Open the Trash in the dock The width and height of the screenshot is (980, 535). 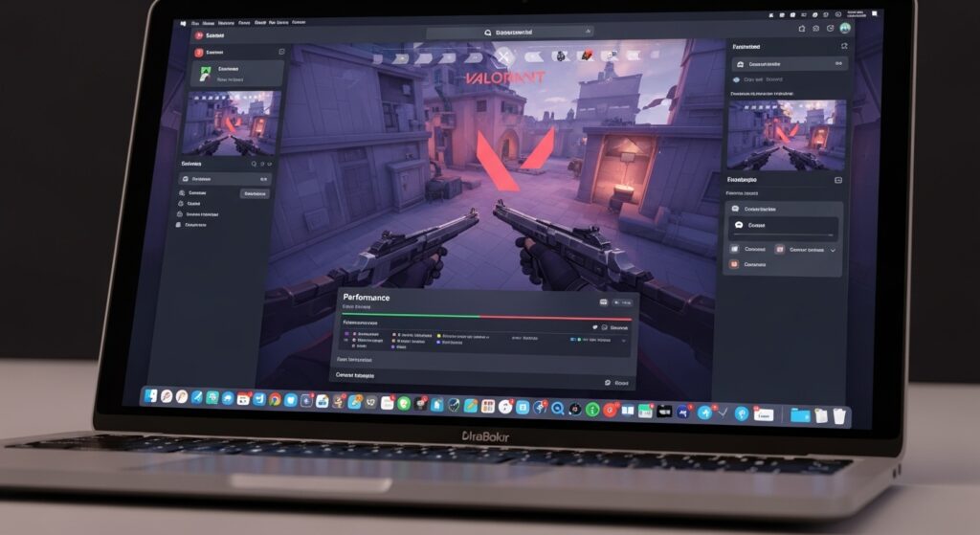pyautogui.click(x=839, y=416)
